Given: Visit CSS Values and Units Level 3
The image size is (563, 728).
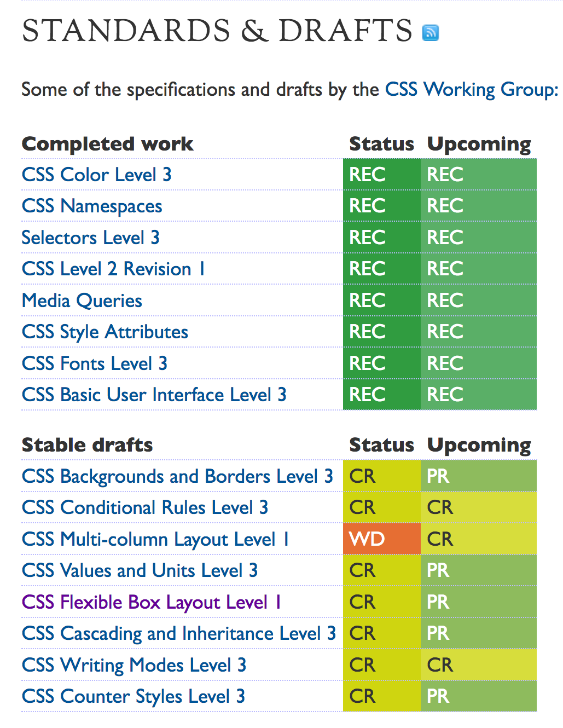Looking at the screenshot, I should (x=140, y=571).
